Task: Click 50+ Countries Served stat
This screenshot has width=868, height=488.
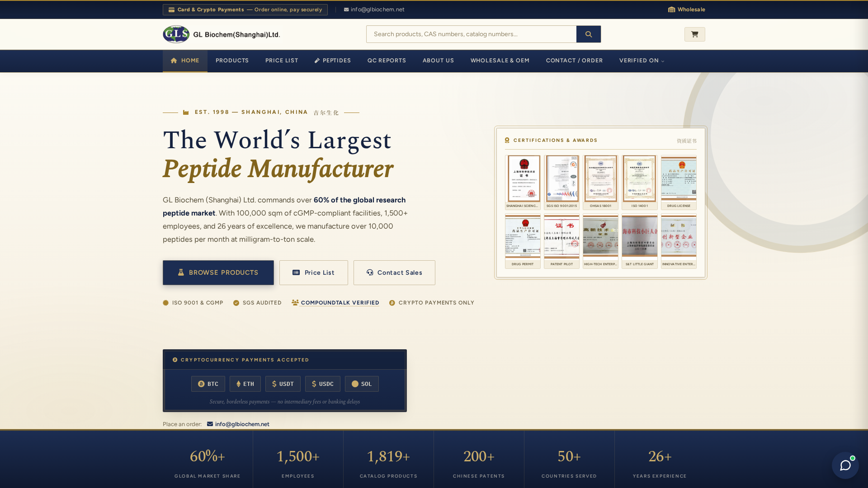Action: click(569, 463)
